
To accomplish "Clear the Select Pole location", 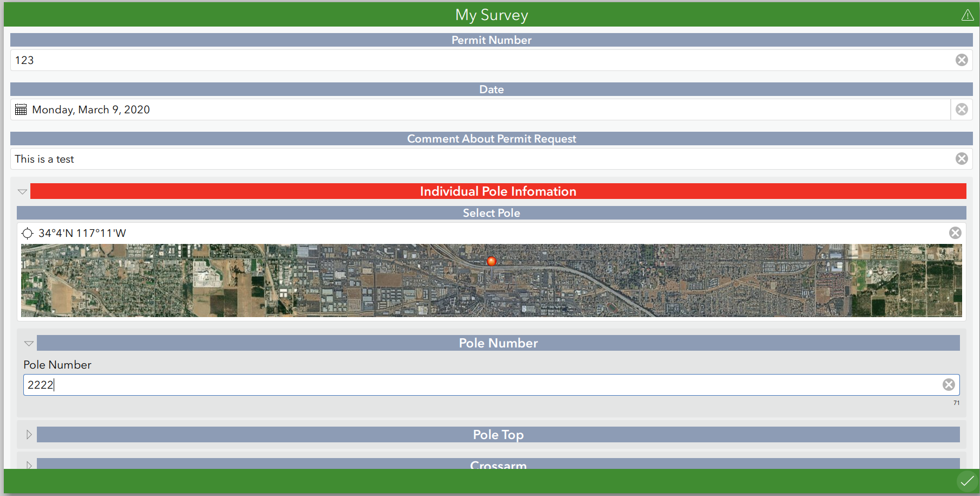I will (955, 233).
